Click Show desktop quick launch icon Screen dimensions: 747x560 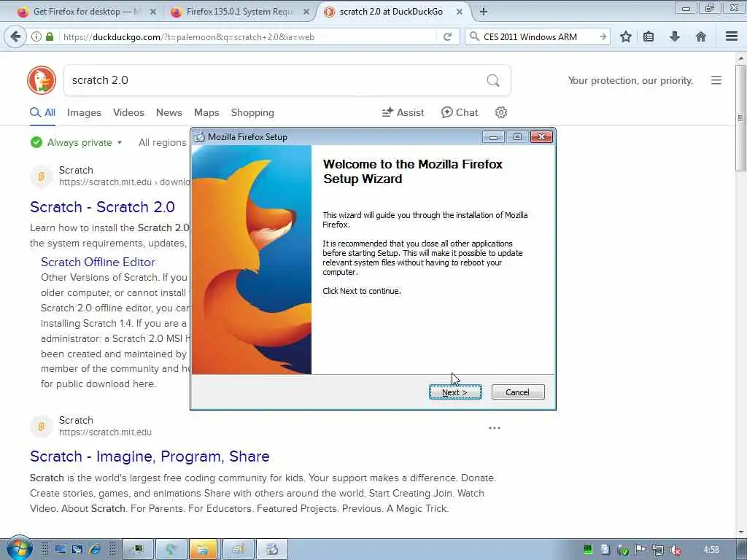coord(61,550)
